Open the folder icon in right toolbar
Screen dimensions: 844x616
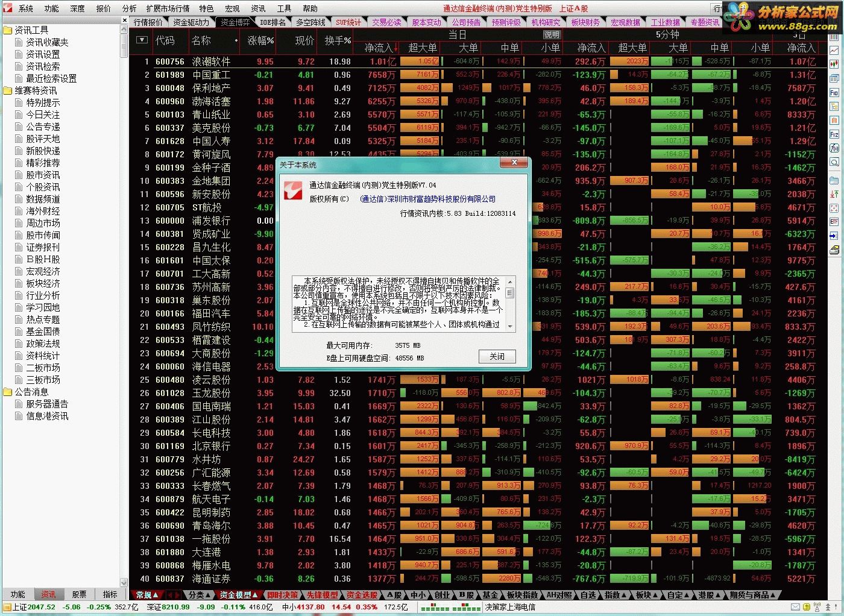[x=834, y=180]
